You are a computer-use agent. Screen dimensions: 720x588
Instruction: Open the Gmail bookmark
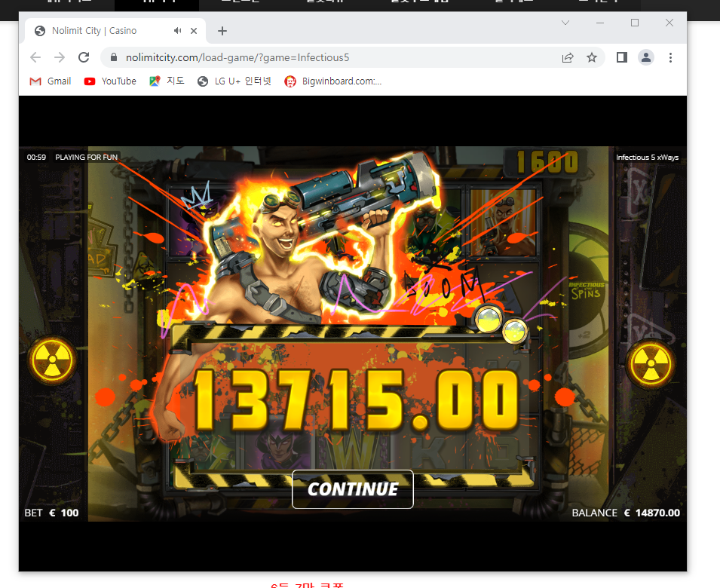pyautogui.click(x=51, y=81)
